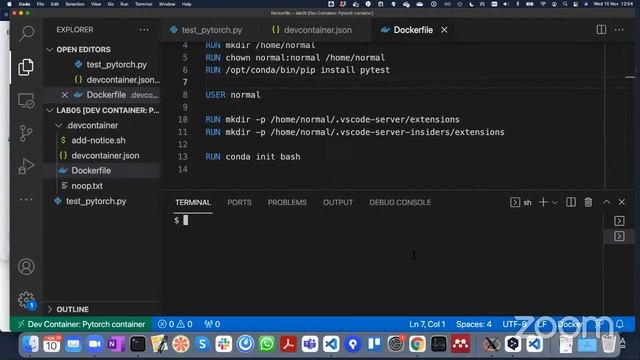Collapse the OPEN EDITORS section
640x360 pixels.
[102, 49]
